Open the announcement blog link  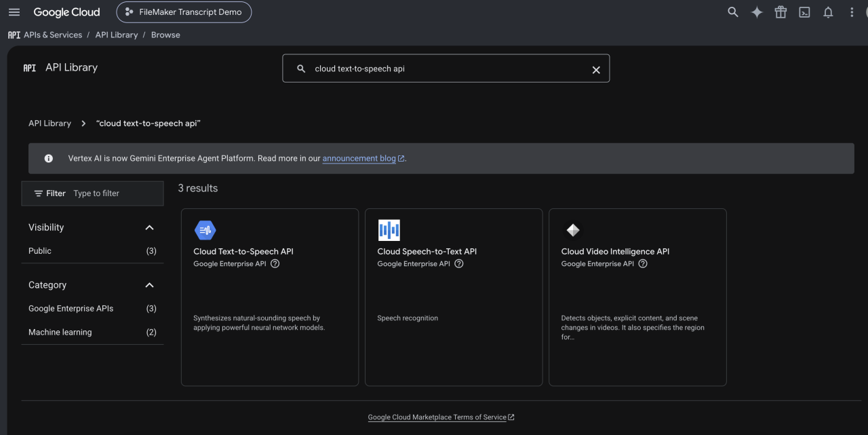click(x=359, y=158)
